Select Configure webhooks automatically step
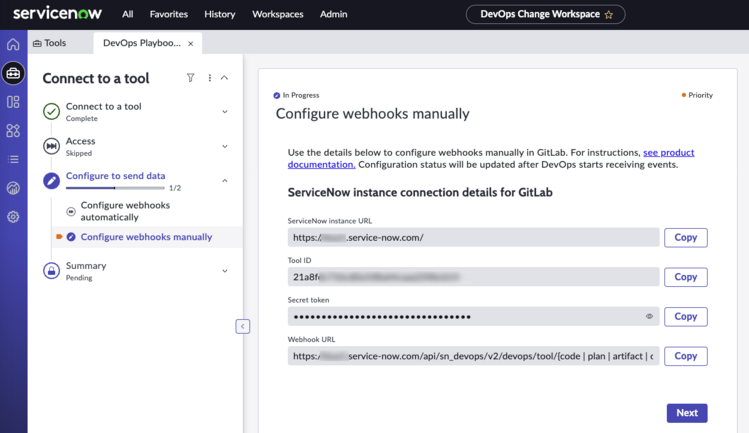Image resolution: width=749 pixels, height=433 pixels. coord(125,211)
